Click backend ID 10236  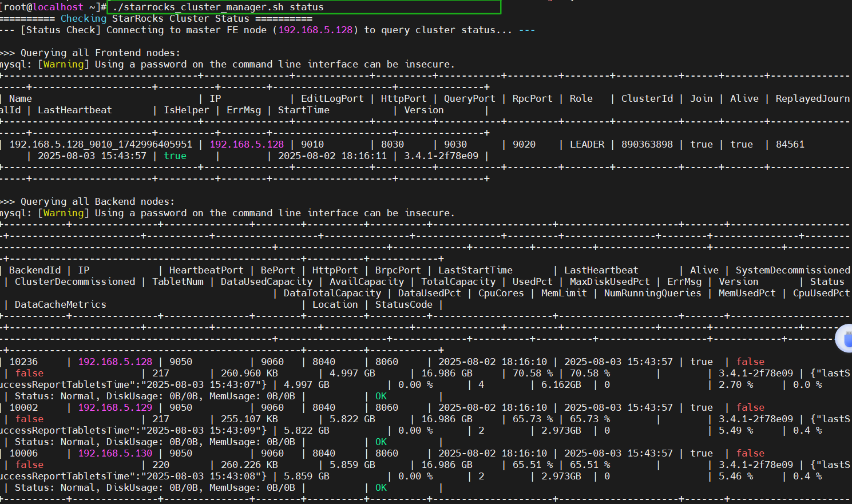tap(23, 362)
